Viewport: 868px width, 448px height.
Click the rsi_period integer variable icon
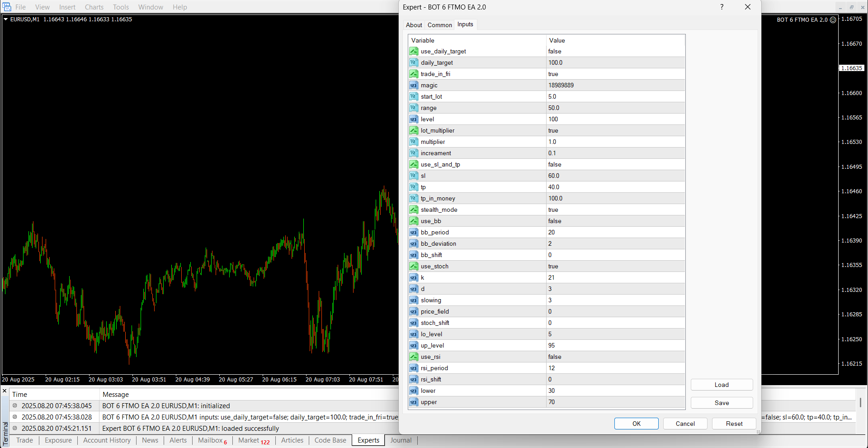[413, 368]
